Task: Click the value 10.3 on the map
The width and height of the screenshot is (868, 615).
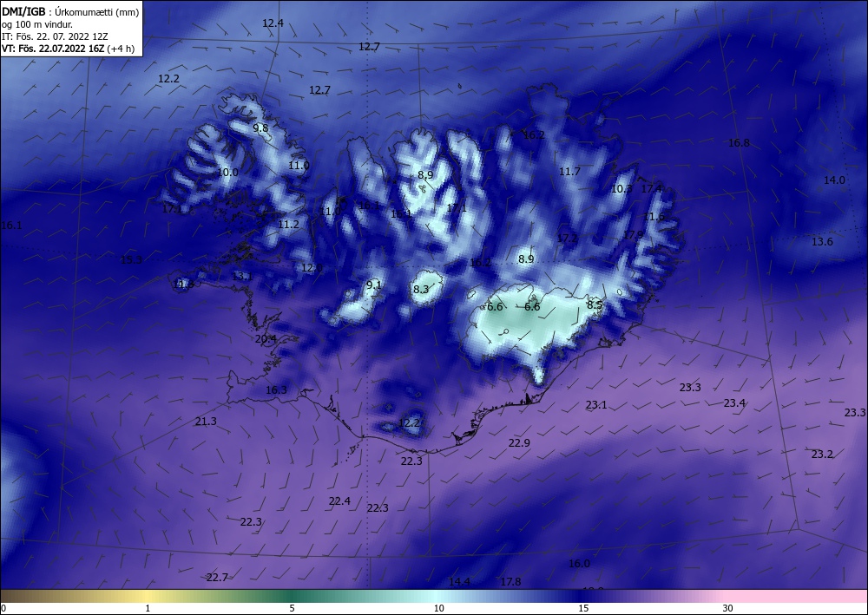Action: coord(621,188)
